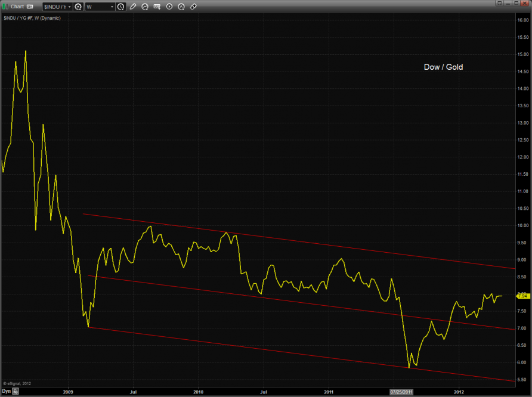Click the 2009 label on time axis
This screenshot has width=532, height=397.
[68, 392]
